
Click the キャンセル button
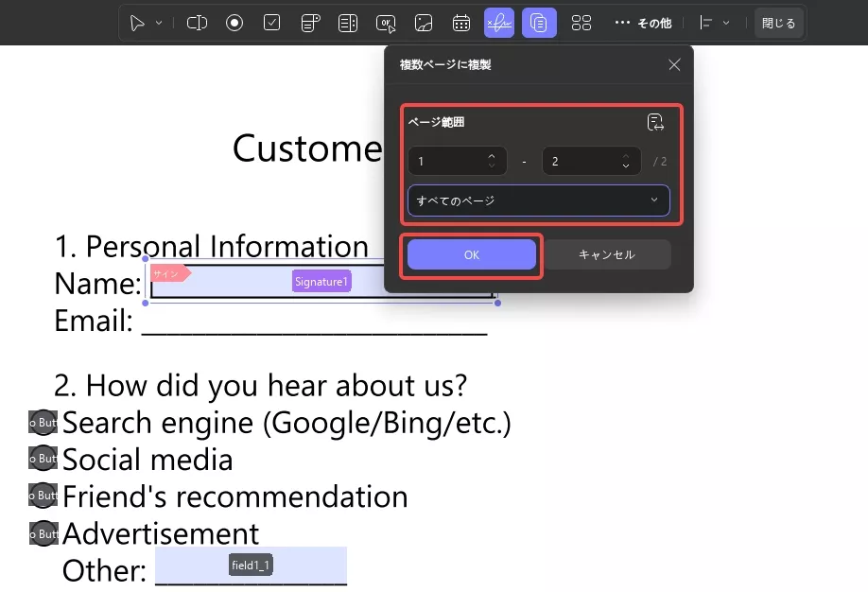point(607,254)
